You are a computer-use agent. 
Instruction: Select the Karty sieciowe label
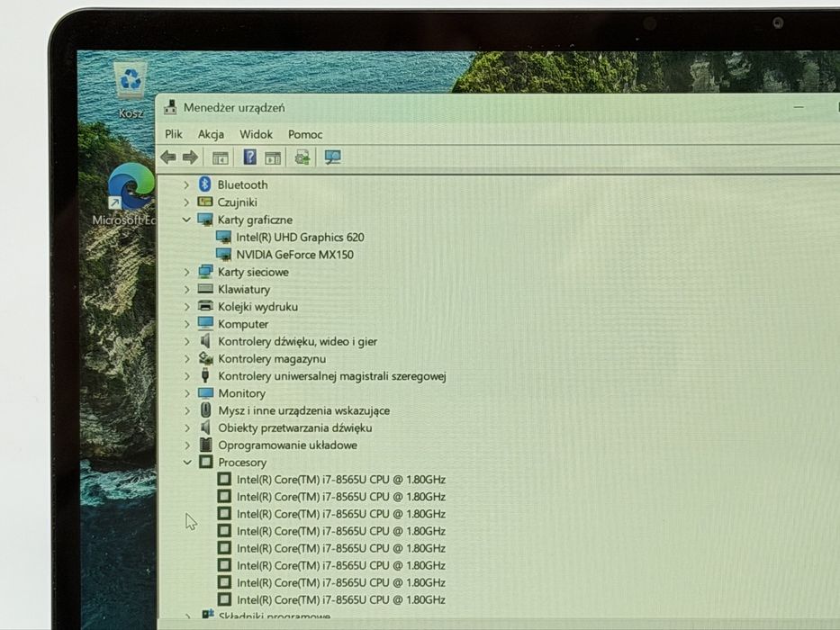pyautogui.click(x=253, y=272)
